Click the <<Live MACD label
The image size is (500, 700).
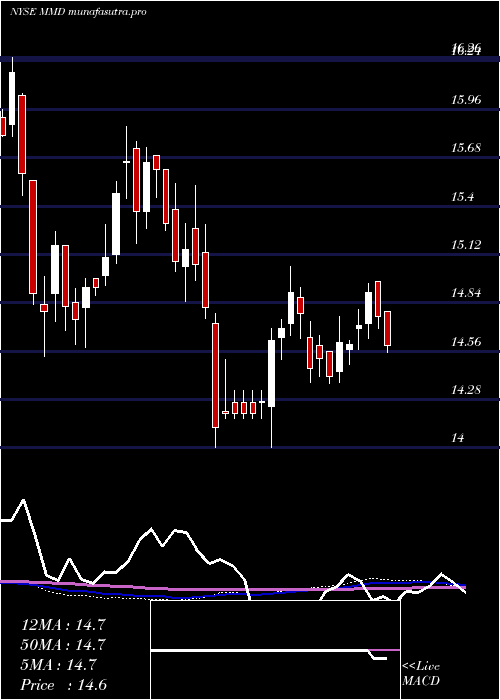click(421, 674)
